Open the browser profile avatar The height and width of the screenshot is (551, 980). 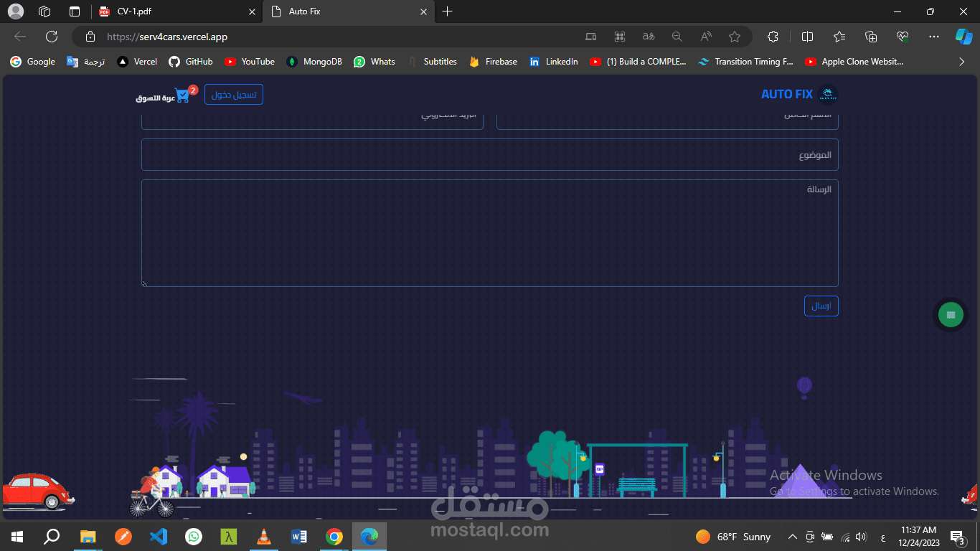(15, 11)
